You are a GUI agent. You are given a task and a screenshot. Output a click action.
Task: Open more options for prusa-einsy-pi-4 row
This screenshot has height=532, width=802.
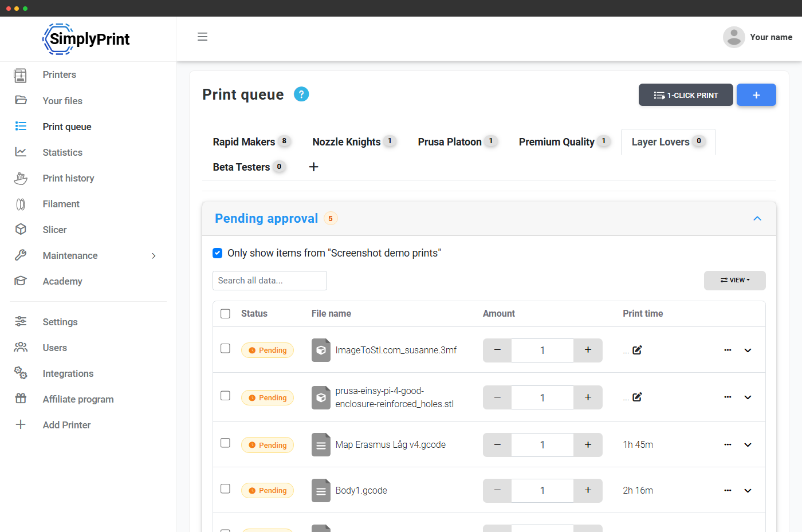tap(728, 397)
